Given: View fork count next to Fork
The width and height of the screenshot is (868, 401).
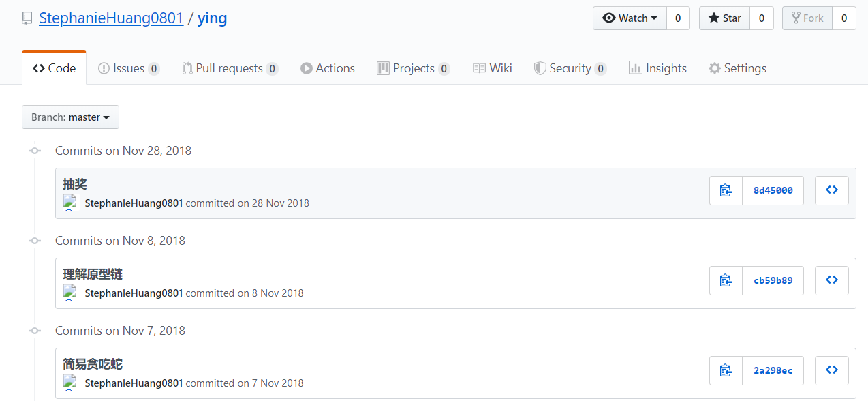Looking at the screenshot, I should point(844,18).
